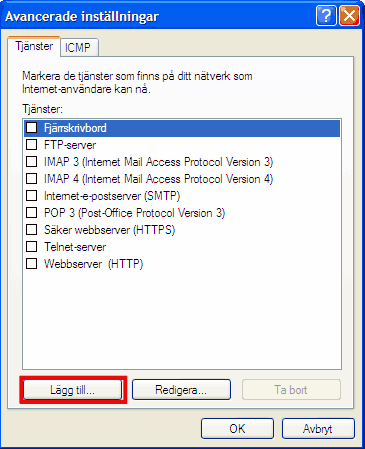This screenshot has height=449, width=365.
Task: Select the Tjänster tab
Action: [x=34, y=46]
